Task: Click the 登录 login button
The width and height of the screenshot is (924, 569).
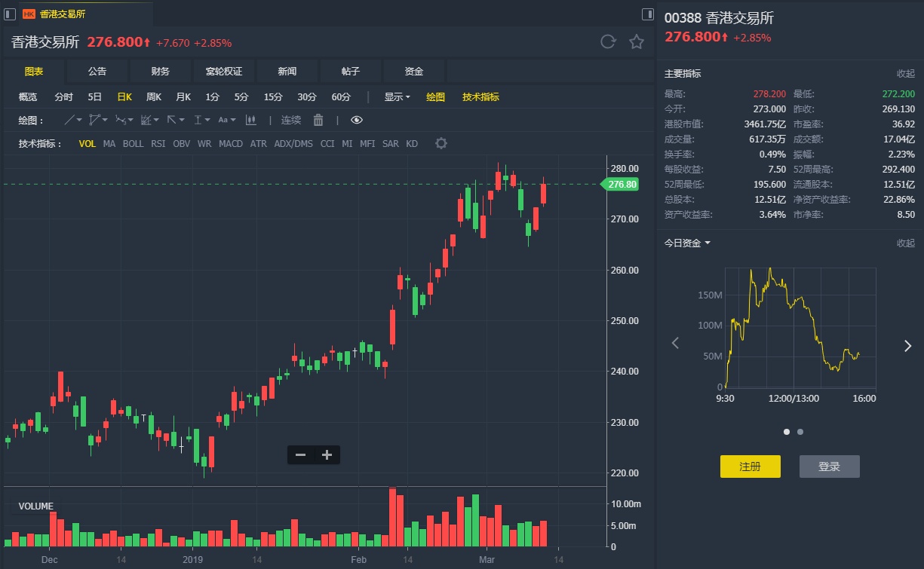Action: click(829, 467)
